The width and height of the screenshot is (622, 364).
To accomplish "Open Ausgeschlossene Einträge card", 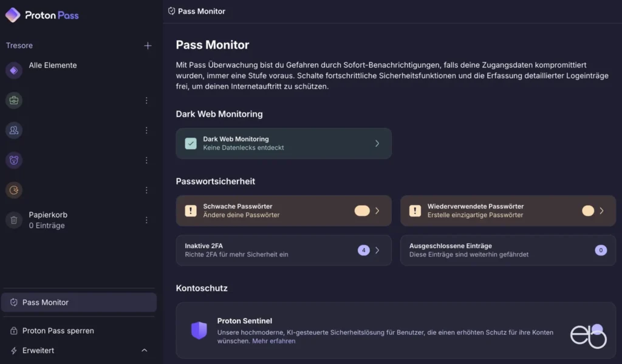I will [x=508, y=251].
